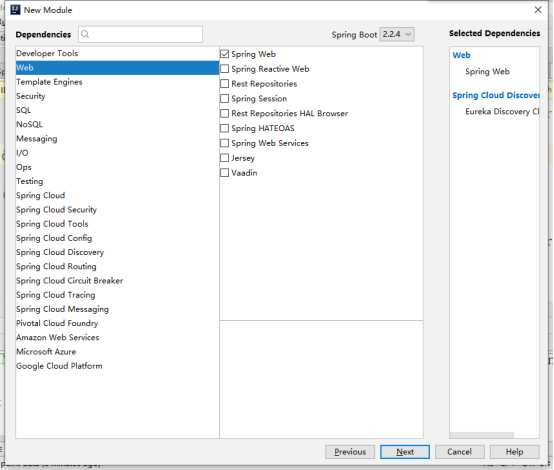Select the SQL category
The image size is (554, 470).
(x=117, y=110)
